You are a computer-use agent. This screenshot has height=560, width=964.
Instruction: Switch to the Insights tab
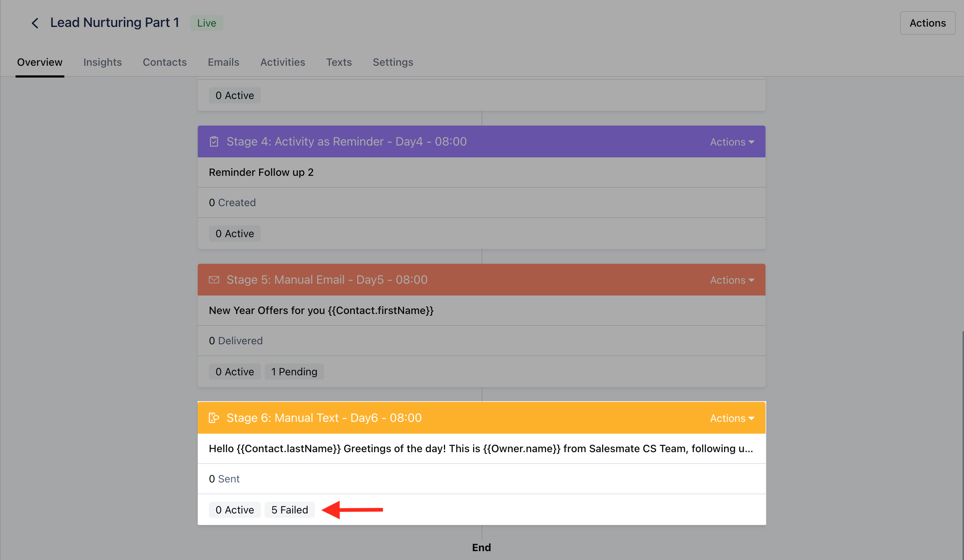tap(102, 62)
